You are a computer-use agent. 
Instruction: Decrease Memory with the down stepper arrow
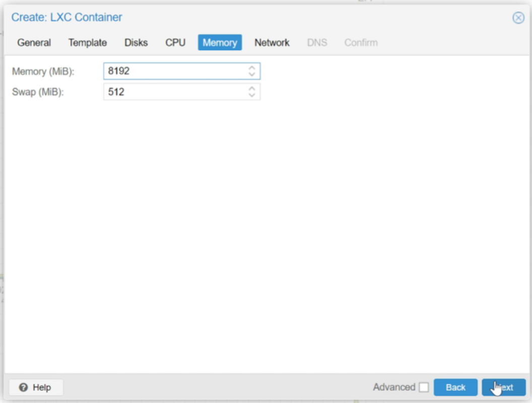[x=253, y=74]
